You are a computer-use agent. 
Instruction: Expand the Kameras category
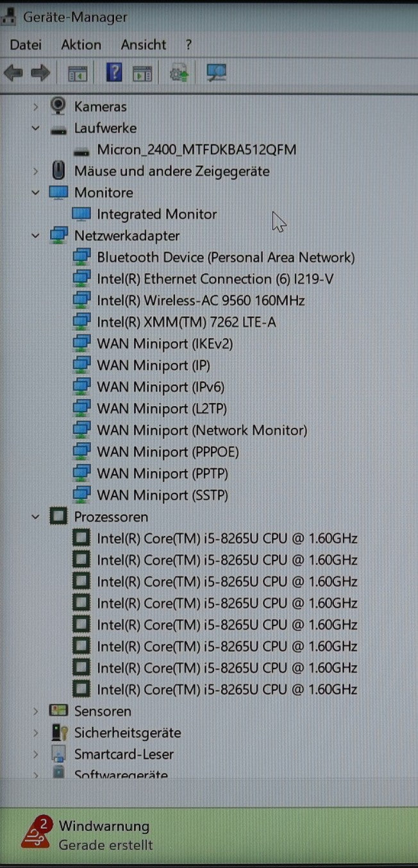[36, 106]
